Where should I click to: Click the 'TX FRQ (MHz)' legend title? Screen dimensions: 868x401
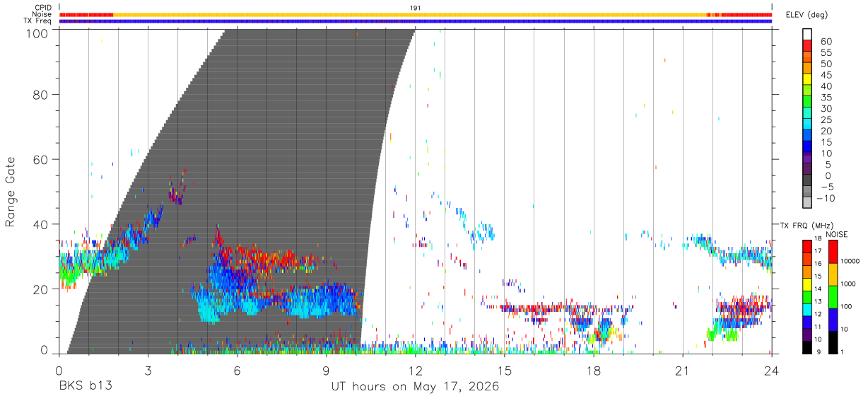point(807,225)
